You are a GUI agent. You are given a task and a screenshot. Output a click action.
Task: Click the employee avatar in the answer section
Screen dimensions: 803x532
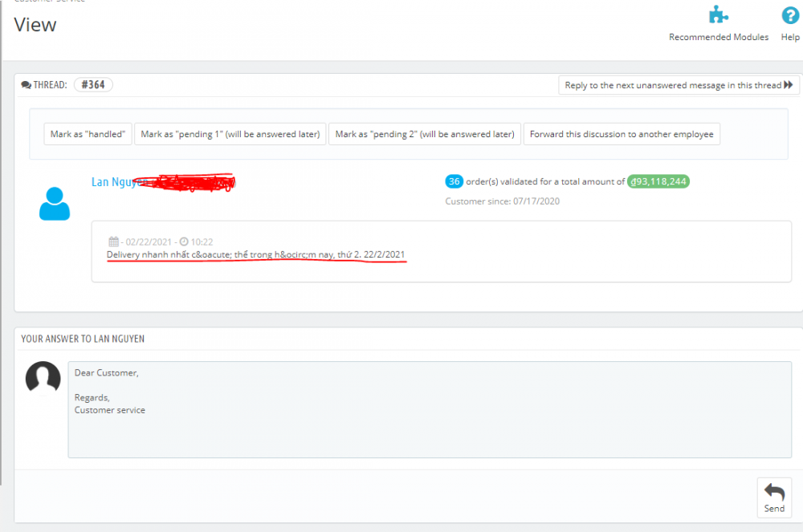43,378
